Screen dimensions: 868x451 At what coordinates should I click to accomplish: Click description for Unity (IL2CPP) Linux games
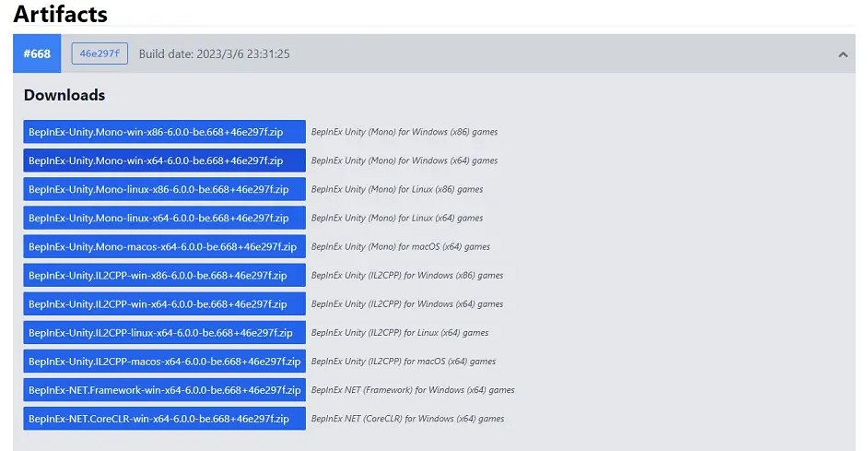[399, 333]
